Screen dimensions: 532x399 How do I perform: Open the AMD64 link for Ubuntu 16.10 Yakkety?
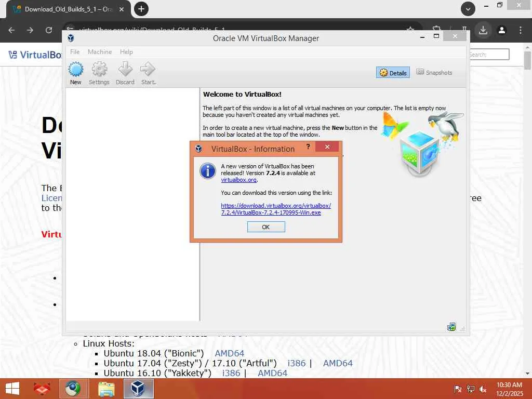point(272,373)
